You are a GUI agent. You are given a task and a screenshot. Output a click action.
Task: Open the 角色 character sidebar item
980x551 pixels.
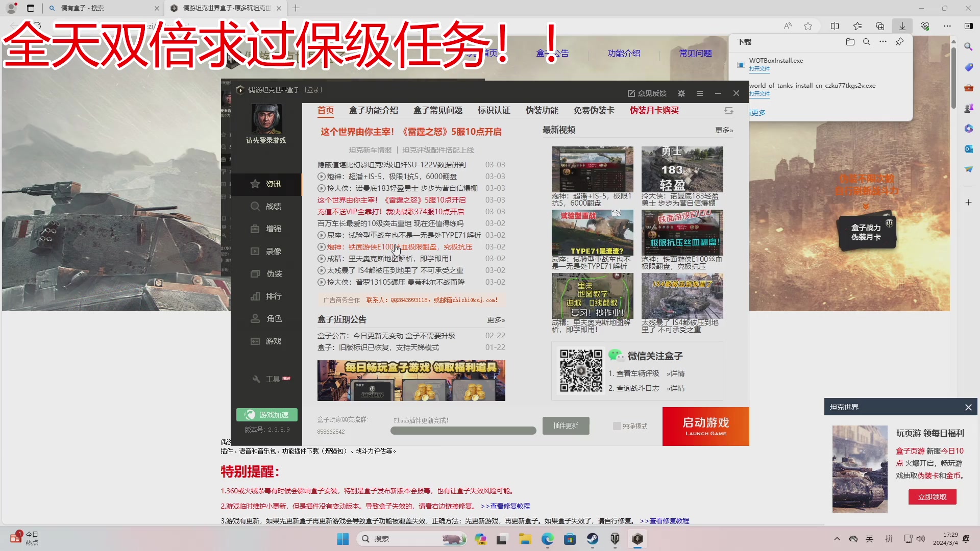click(266, 319)
